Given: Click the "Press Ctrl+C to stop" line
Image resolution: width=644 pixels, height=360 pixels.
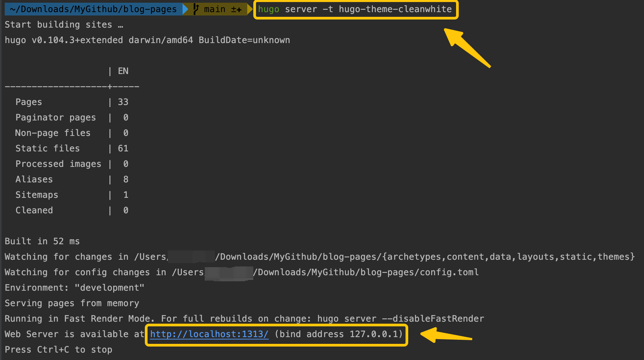Looking at the screenshot, I should tap(58, 350).
